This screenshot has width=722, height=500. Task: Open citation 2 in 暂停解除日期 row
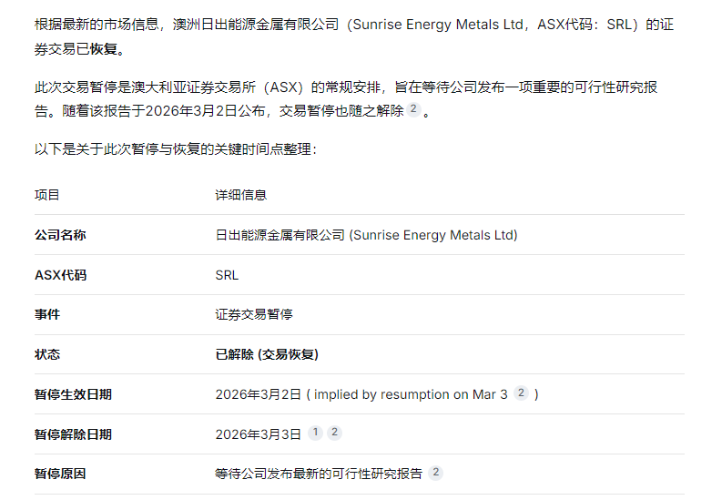click(x=334, y=433)
